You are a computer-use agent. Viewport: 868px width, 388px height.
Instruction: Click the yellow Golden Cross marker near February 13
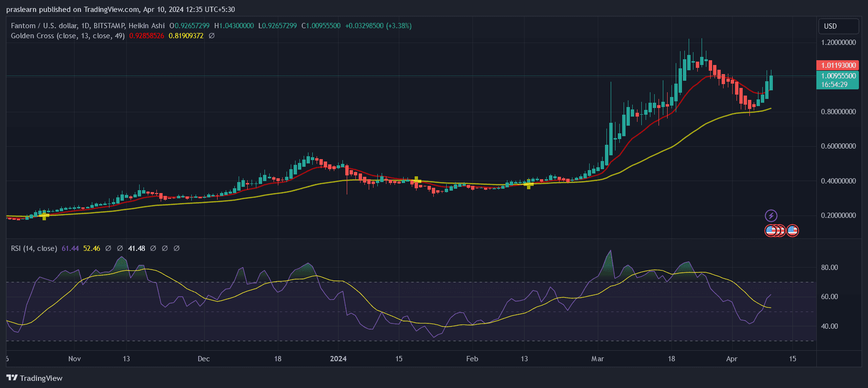click(528, 184)
